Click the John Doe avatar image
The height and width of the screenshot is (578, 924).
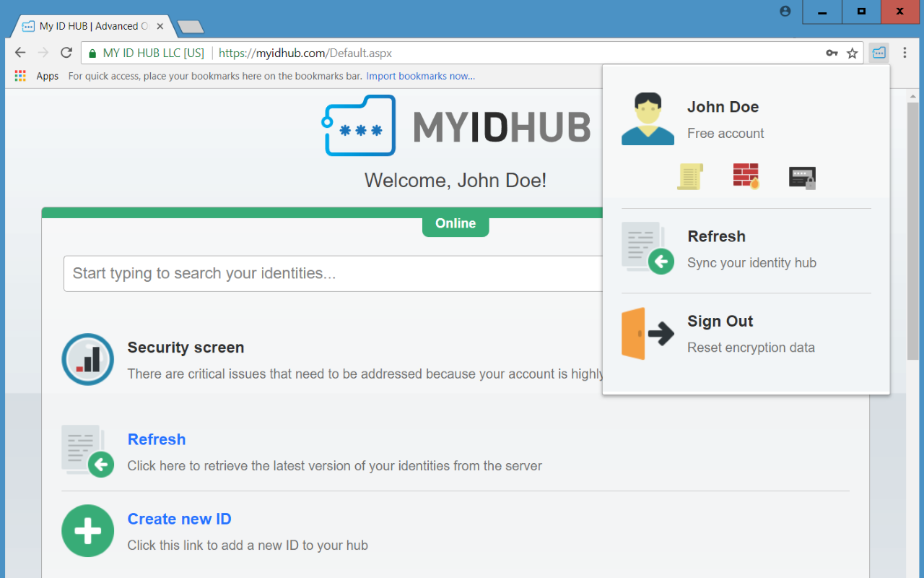[648, 118]
